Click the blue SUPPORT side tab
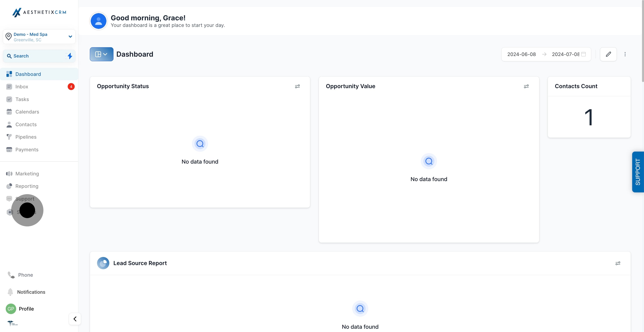This screenshot has height=332, width=644. pos(637,172)
